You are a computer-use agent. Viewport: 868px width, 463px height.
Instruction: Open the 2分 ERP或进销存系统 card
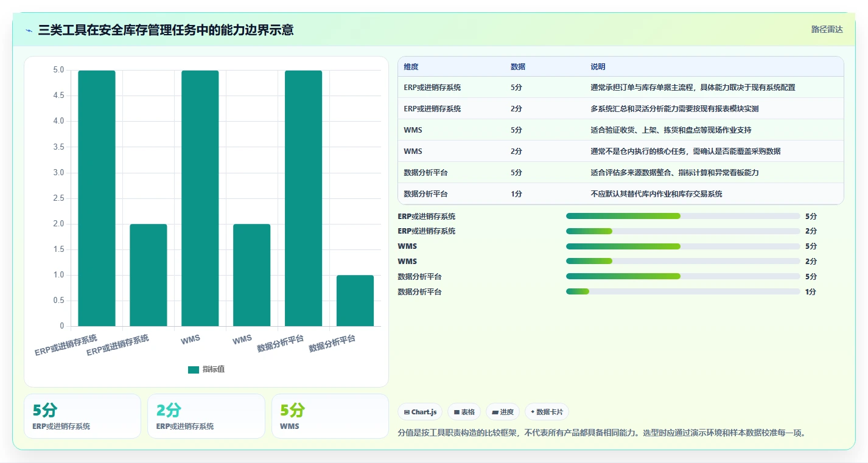[x=206, y=416]
